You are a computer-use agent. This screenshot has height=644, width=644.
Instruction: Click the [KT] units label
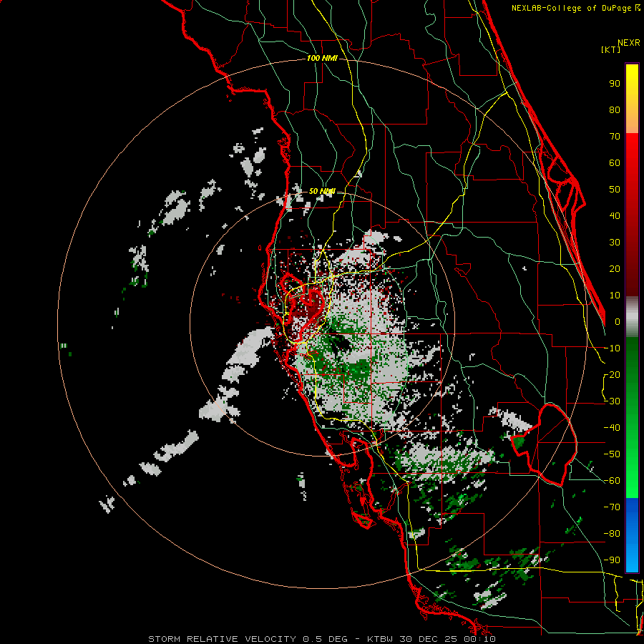coord(611,49)
